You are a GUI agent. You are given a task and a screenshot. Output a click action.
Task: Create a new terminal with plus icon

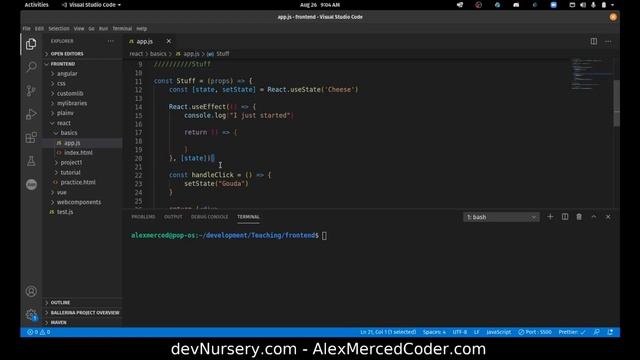(x=550, y=217)
